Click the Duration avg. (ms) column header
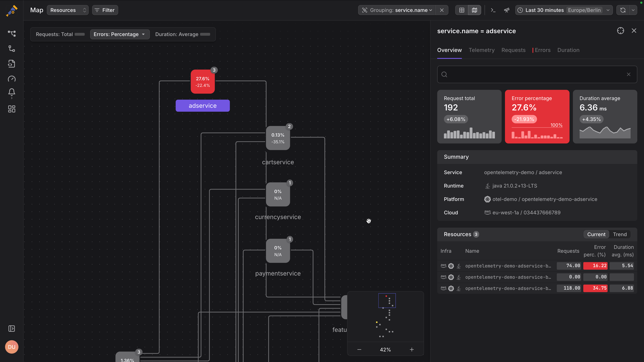 (623, 251)
